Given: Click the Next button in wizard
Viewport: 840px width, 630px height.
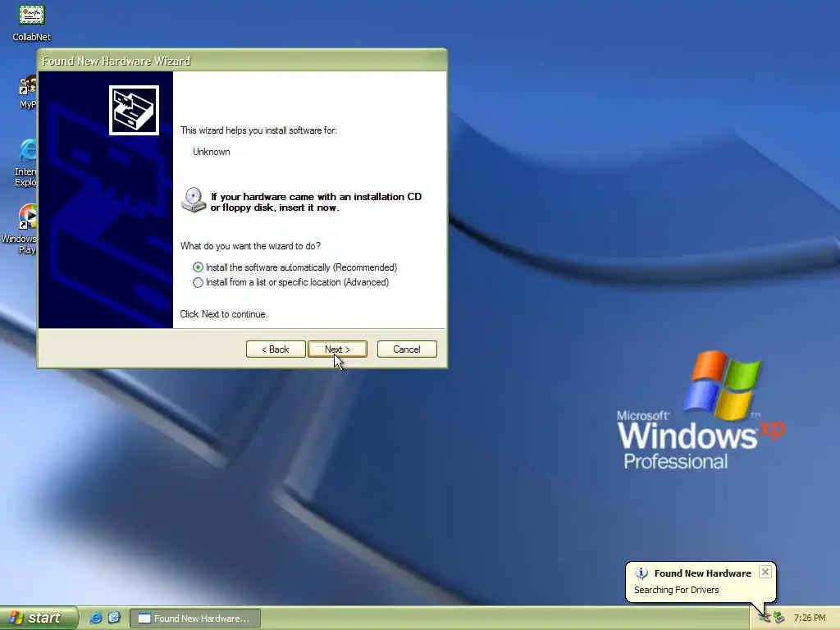Looking at the screenshot, I should (337, 349).
